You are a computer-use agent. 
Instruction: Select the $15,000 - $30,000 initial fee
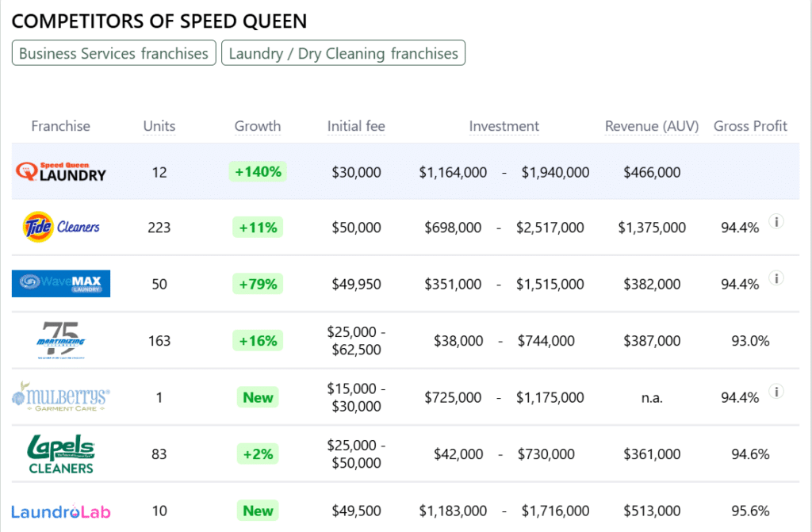356,397
